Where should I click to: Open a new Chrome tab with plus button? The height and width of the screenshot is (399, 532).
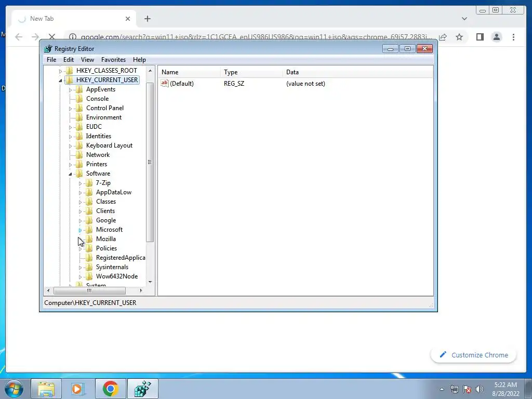pos(147,19)
